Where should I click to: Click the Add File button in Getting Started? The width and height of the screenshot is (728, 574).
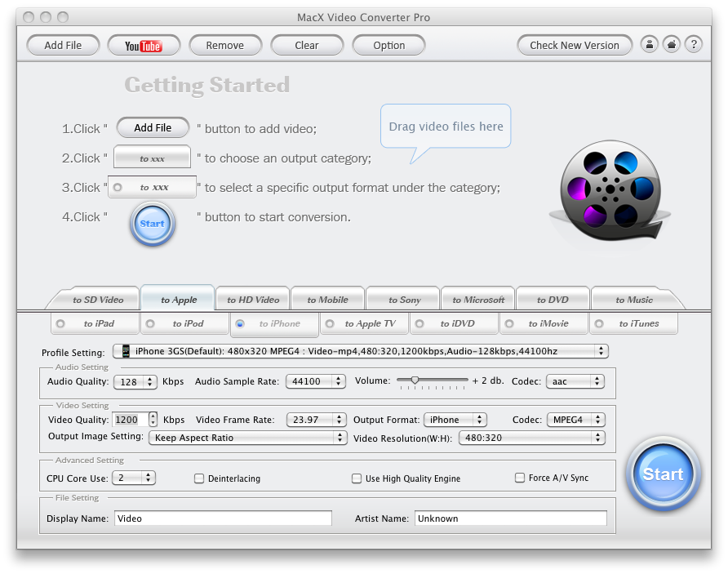[x=153, y=127]
